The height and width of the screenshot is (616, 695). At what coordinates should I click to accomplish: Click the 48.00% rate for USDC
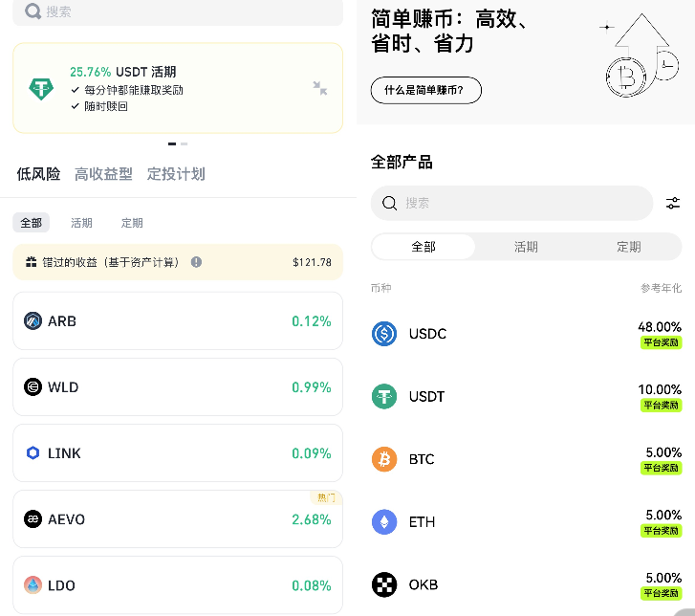(x=660, y=327)
